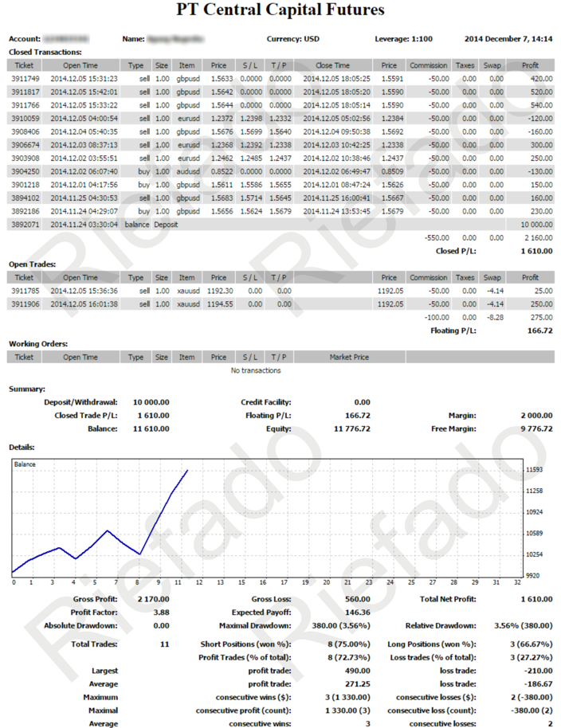Click the 'Balance' label inside the chart
The width and height of the screenshot is (561, 728).
click(x=25, y=464)
